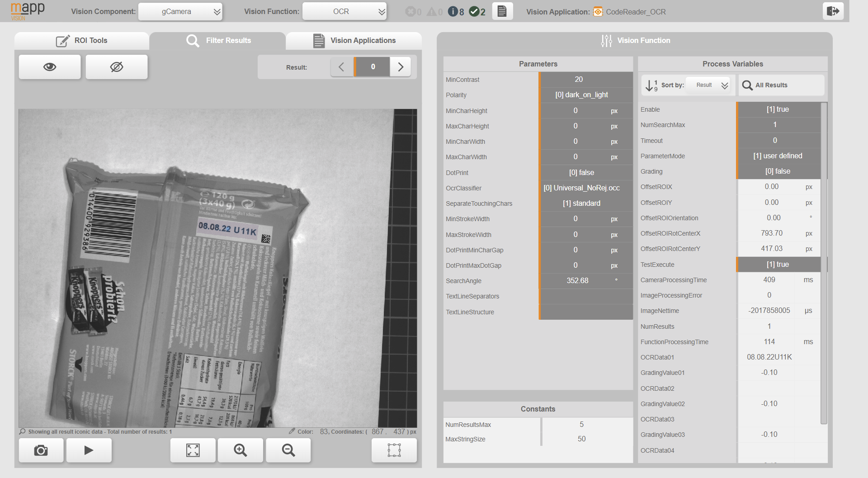This screenshot has height=478, width=868.
Task: Click the OffsetROIRotCenterY value 417.03
Action: [x=772, y=249]
